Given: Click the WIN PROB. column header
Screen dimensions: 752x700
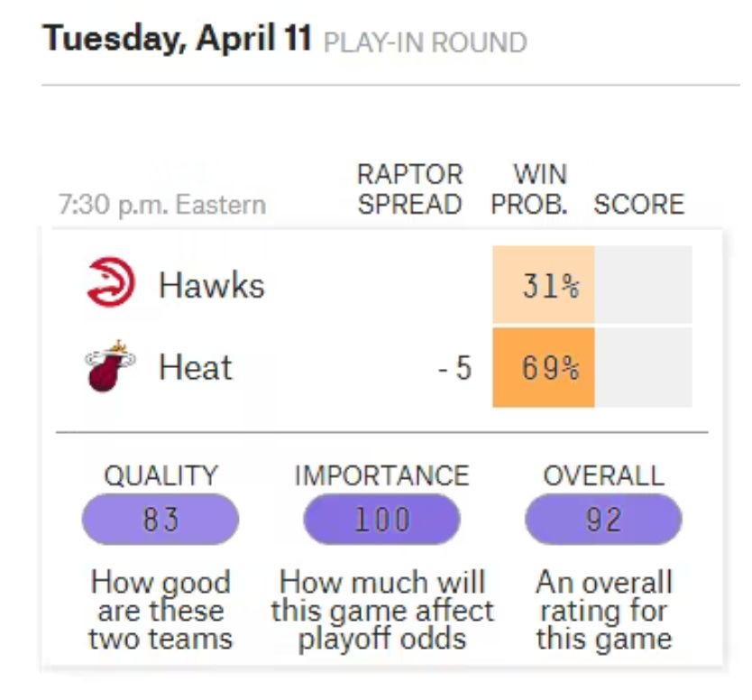Looking at the screenshot, I should click(529, 189).
